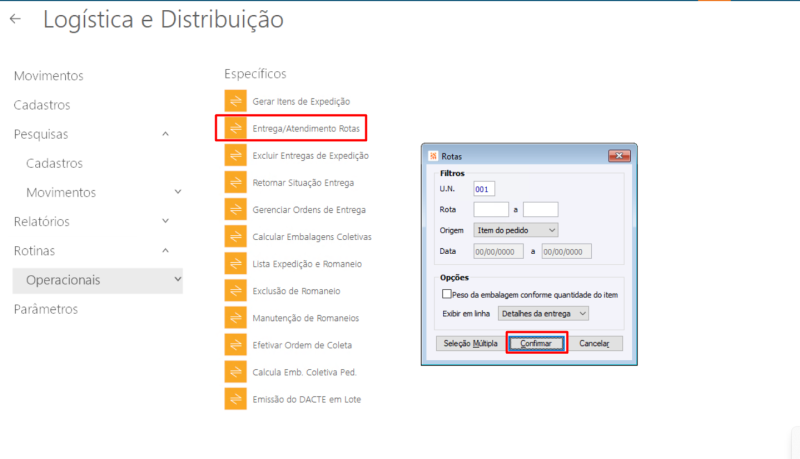800x459 pixels.
Task: Click the Seleção Múltipla button
Action: (470, 343)
